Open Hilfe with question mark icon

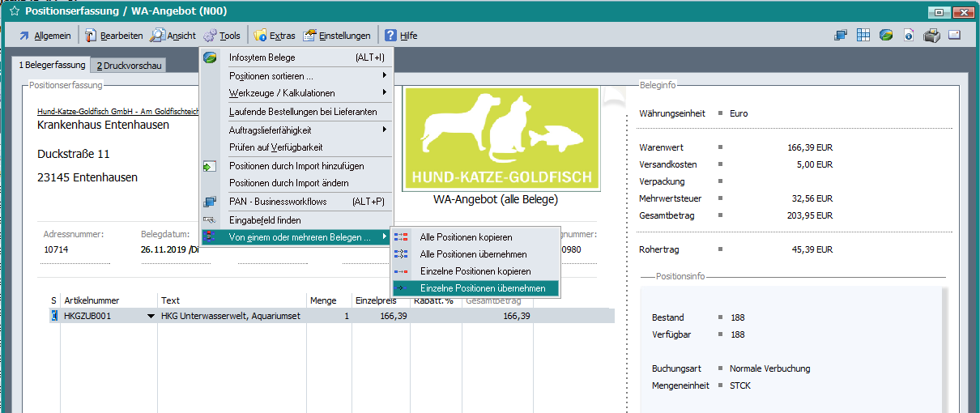pyautogui.click(x=401, y=36)
